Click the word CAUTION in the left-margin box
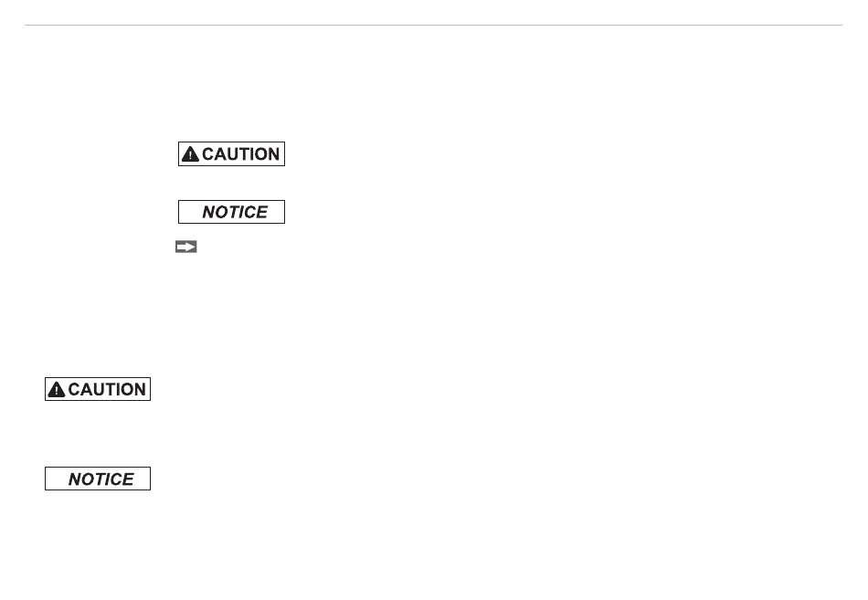Viewport: 868px width, 600px height. 107,389
